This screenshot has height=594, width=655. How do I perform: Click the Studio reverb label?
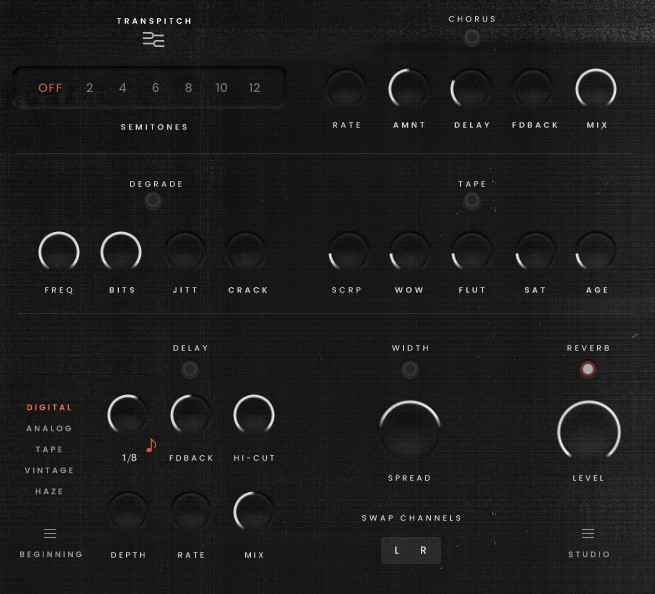[x=589, y=554]
